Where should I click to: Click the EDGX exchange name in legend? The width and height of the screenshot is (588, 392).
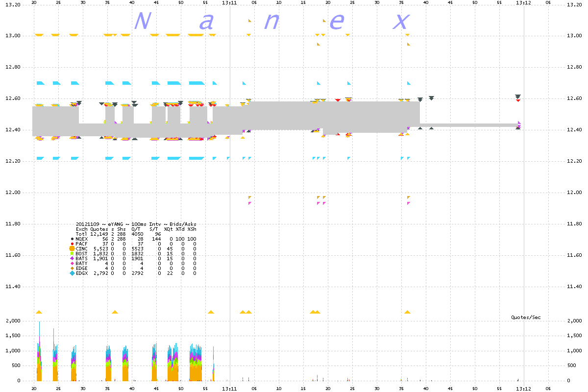[82, 273]
